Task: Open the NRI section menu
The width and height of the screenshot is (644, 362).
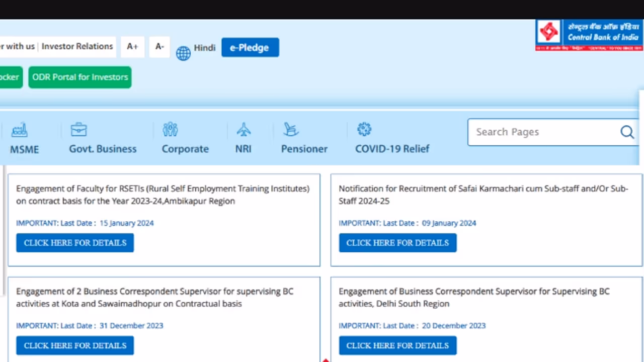Action: click(243, 149)
